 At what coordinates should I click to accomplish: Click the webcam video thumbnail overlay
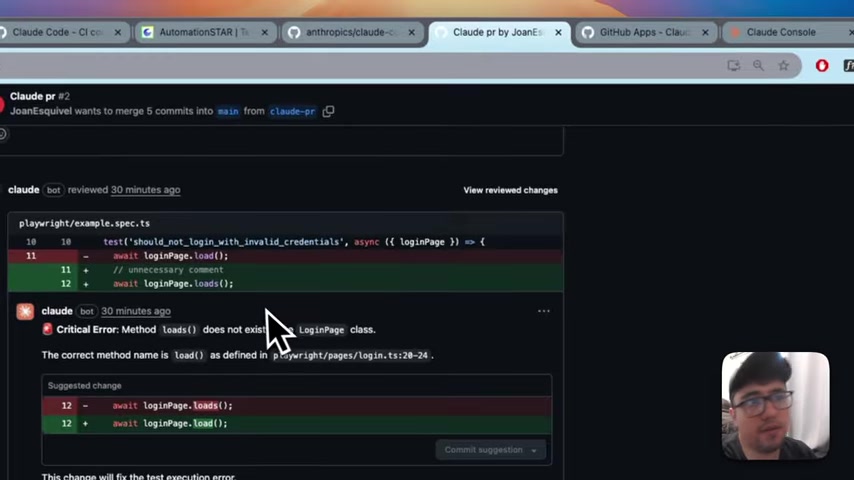click(775, 404)
